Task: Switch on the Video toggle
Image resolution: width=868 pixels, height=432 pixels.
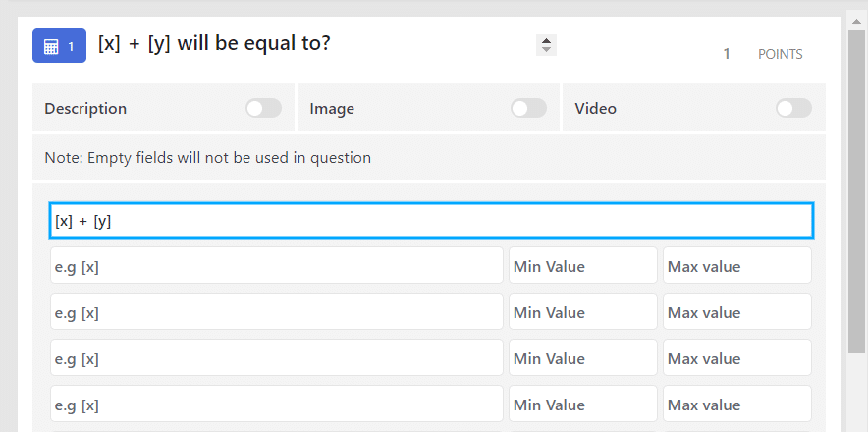Action: pos(793,108)
